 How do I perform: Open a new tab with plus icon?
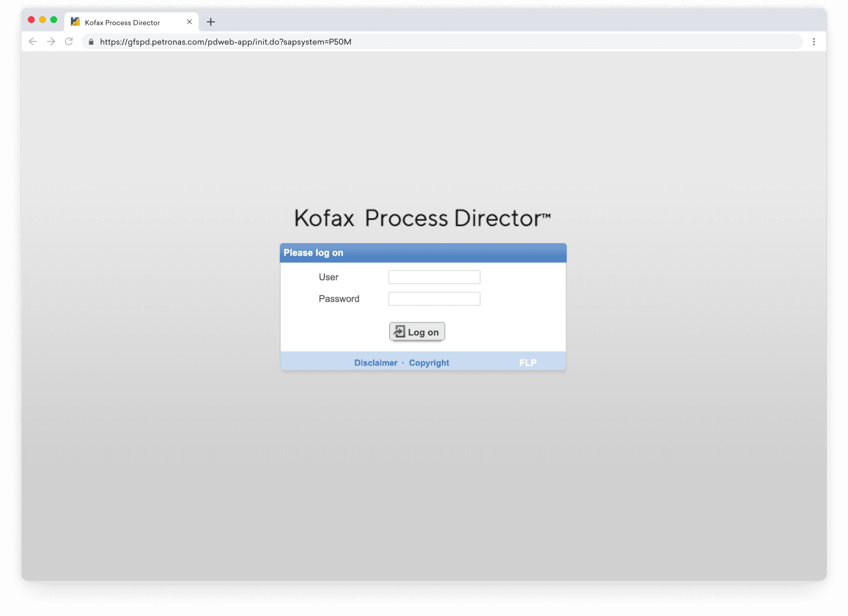click(x=211, y=22)
